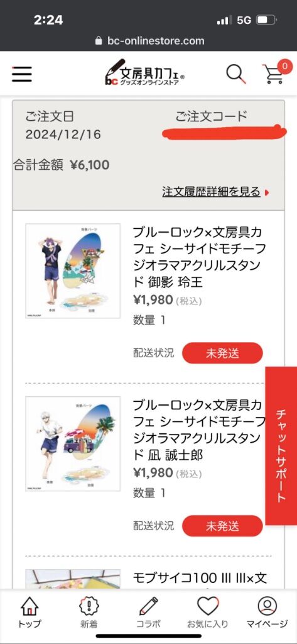Click 未発送 status for 凪 誠士郎 item
Viewport: 297px width, 644px height.
222,526
